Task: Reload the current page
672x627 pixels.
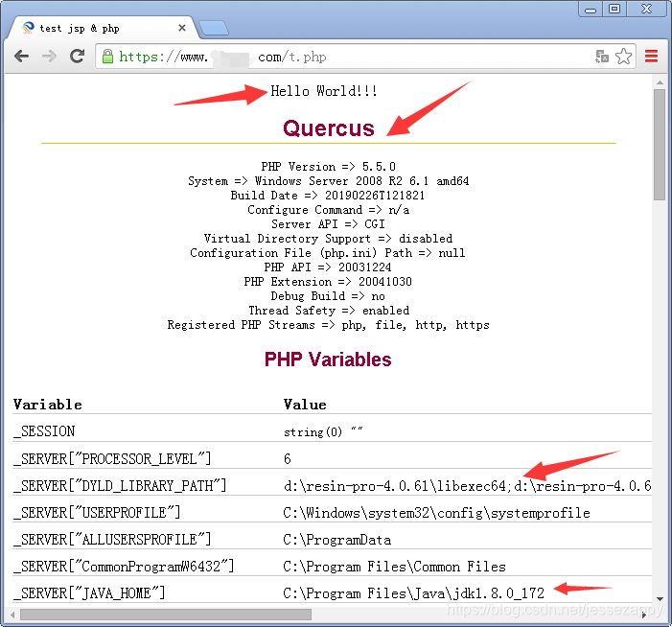Action: pos(77,57)
